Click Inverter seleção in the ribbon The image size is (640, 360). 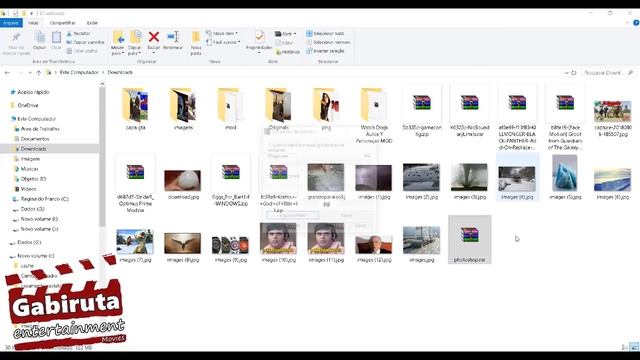(325, 51)
